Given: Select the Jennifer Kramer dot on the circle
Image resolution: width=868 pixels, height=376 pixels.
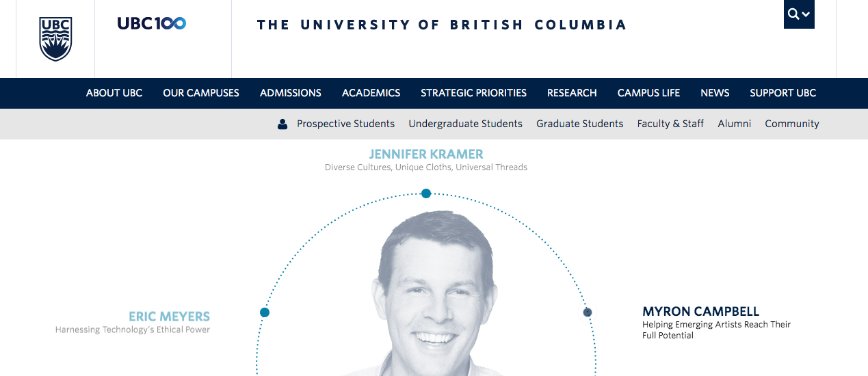Looking at the screenshot, I should pos(426,193).
